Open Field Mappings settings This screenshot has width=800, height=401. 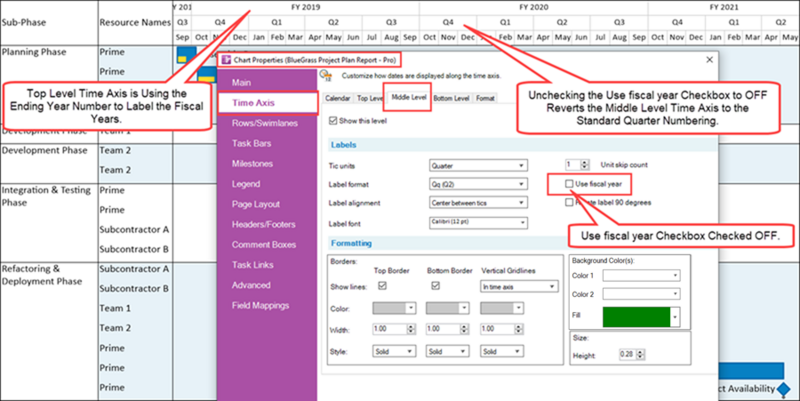click(260, 306)
